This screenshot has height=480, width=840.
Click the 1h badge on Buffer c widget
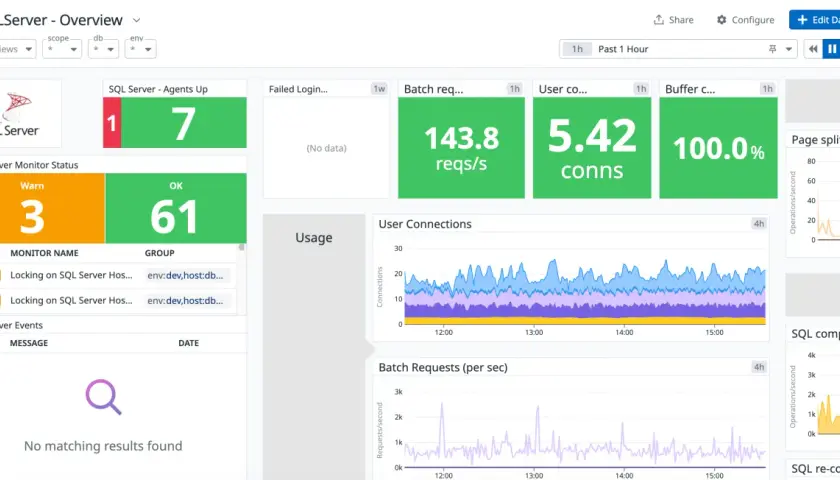click(x=768, y=89)
